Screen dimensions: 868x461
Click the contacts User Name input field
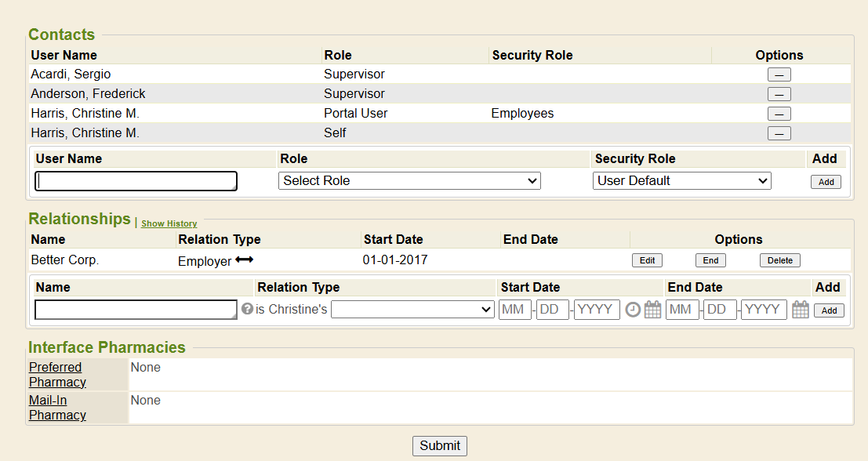(136, 181)
